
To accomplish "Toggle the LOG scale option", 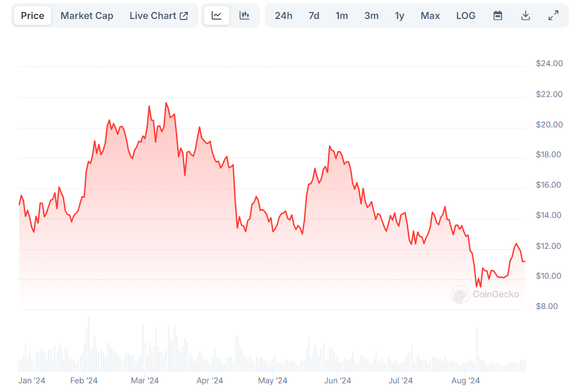I will click(466, 16).
